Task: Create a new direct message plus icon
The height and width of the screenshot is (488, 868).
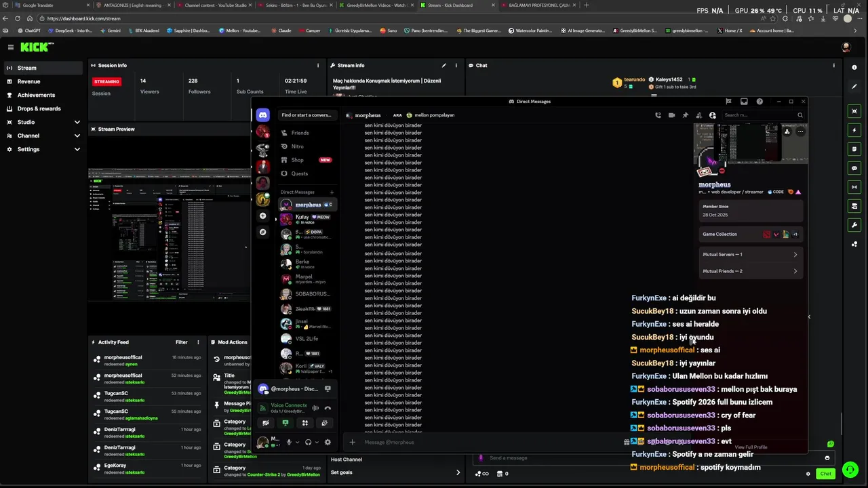Action: click(332, 192)
